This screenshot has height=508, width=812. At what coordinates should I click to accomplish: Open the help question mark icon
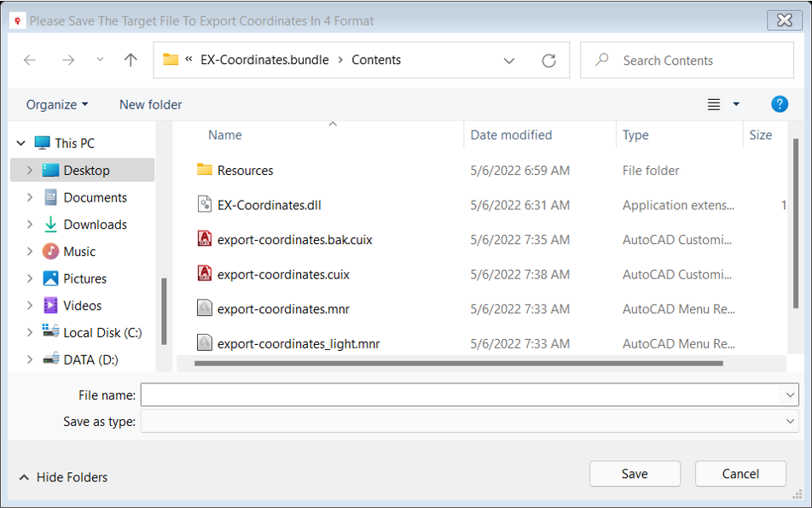click(x=779, y=104)
